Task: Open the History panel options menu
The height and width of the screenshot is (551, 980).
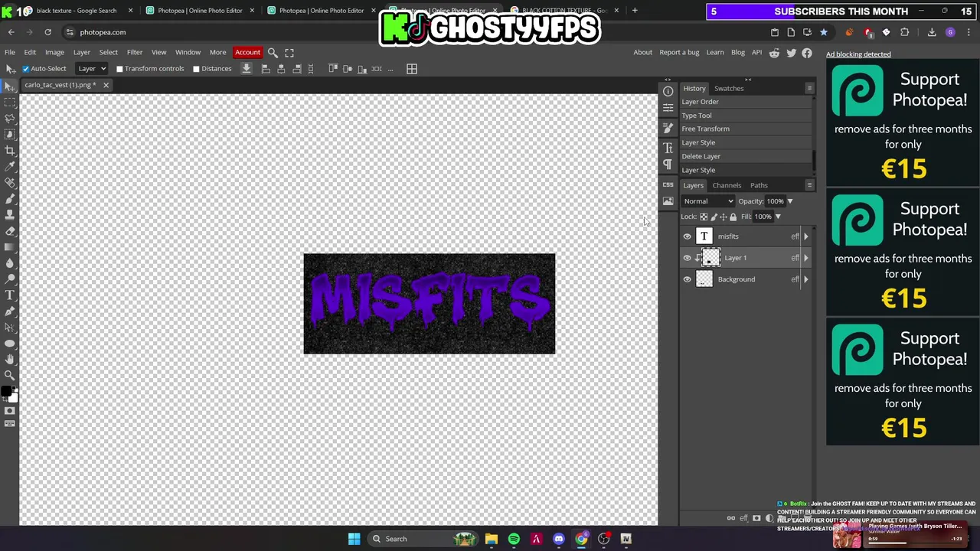Action: (809, 88)
